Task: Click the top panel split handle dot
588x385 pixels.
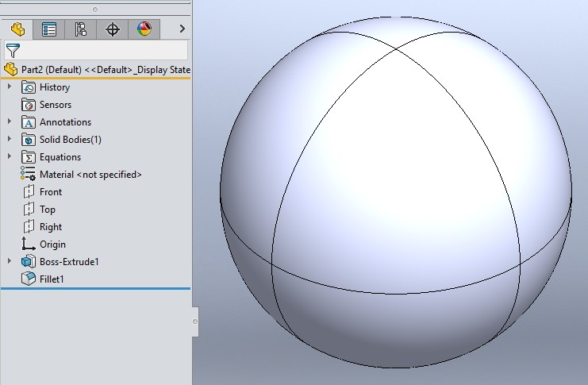Action: point(95,10)
